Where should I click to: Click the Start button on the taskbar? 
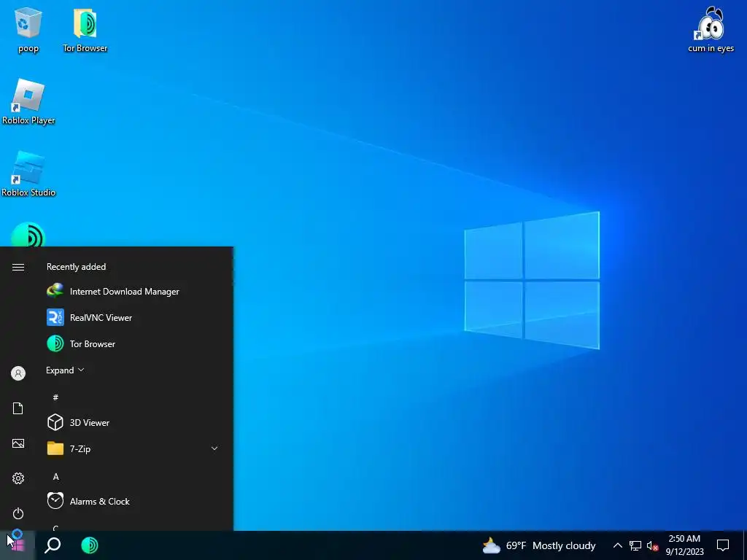[x=18, y=545]
